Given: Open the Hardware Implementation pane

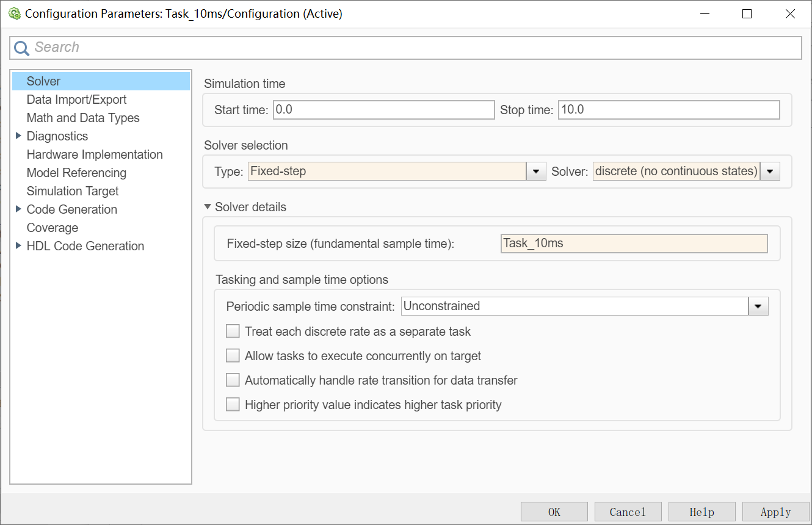Looking at the screenshot, I should [95, 154].
